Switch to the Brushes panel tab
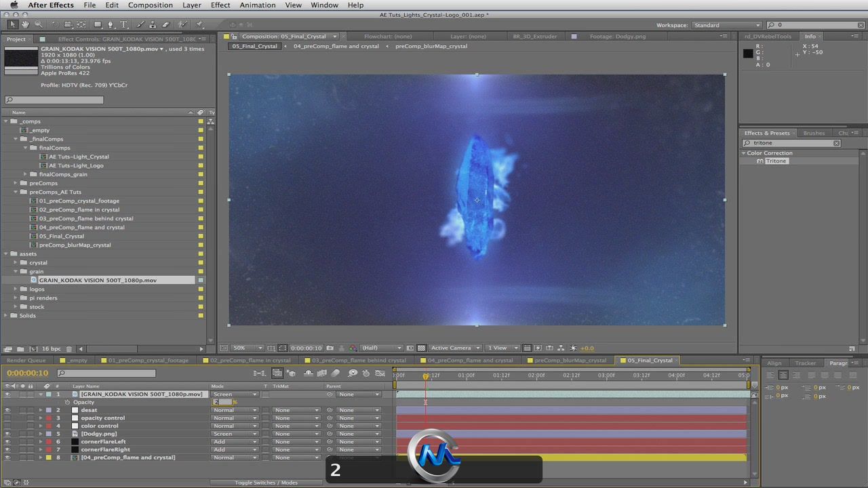The width and height of the screenshot is (868, 488). [x=814, y=133]
